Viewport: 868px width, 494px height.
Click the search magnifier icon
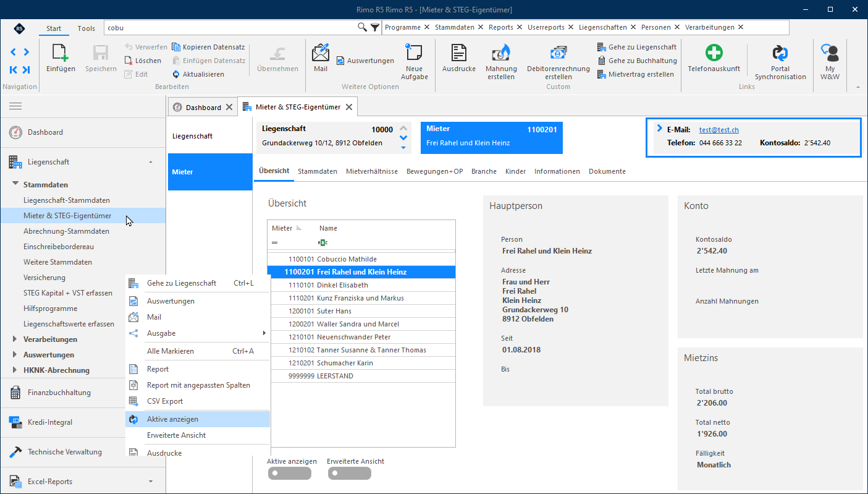click(x=363, y=27)
